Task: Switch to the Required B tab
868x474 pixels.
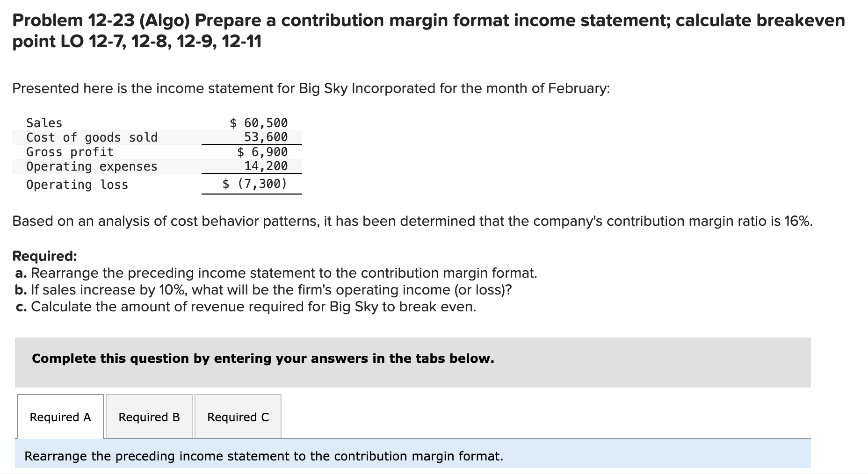Action: click(x=149, y=417)
